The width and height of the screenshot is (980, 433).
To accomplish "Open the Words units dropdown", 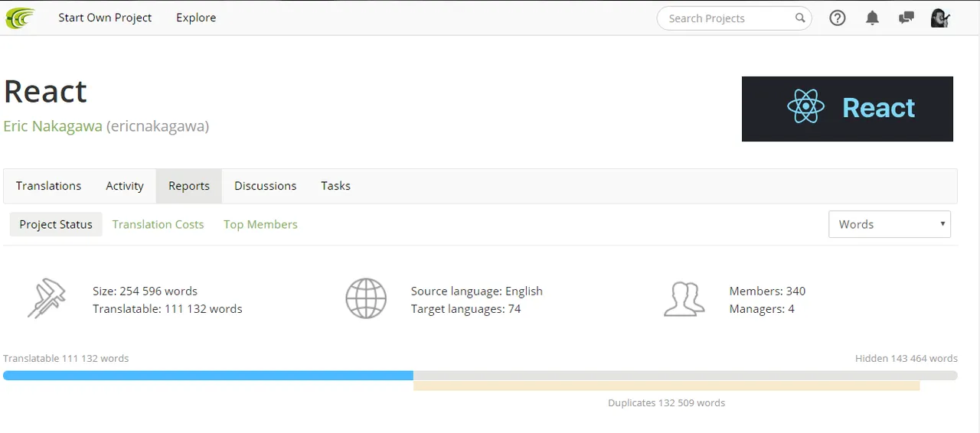I will click(x=890, y=224).
